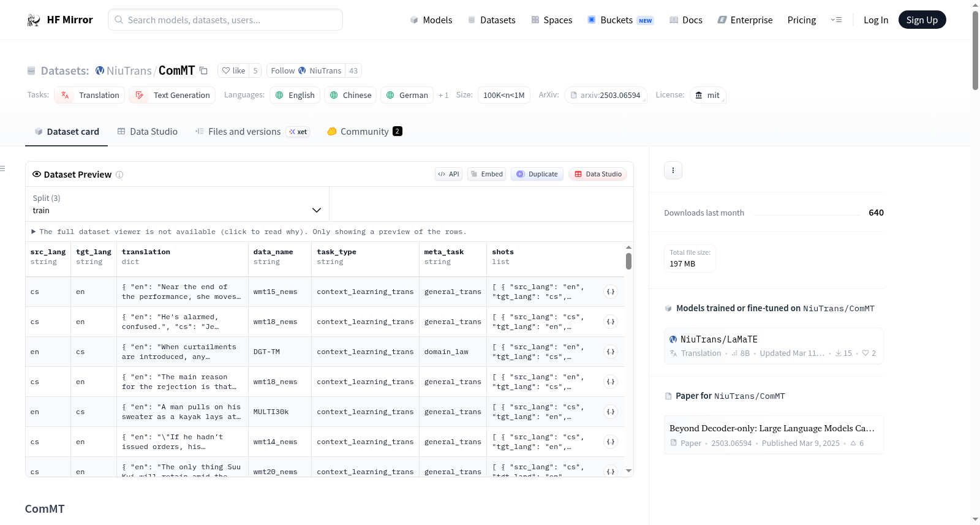Expand the wmt20_news row JSON
980x525 pixels.
pyautogui.click(x=611, y=471)
